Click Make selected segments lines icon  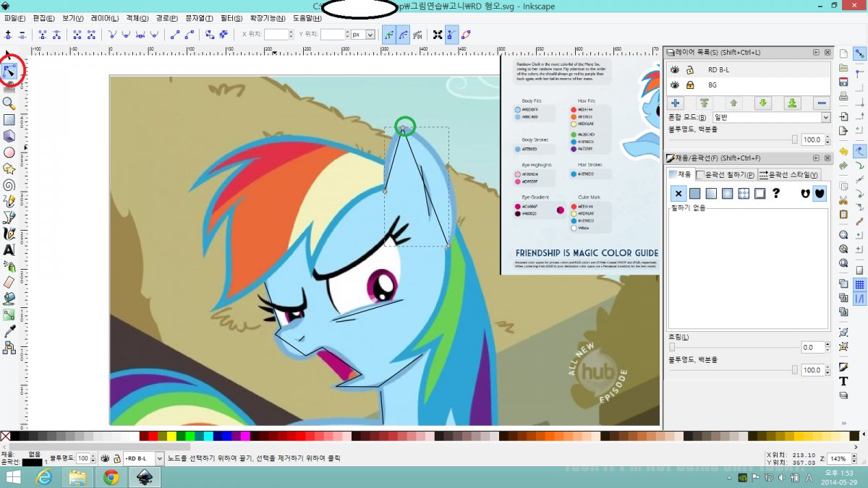pyautogui.click(x=174, y=34)
